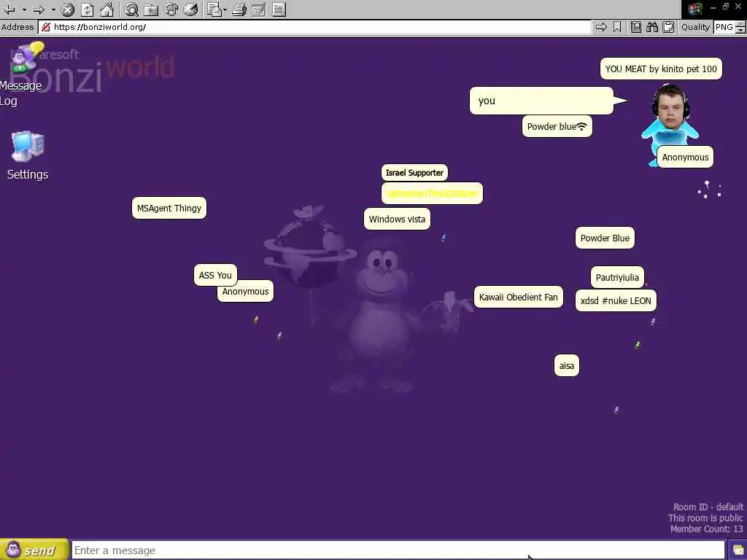Click the 'This room is public' text
Screen dimensions: 747x560
pyautogui.click(x=705, y=518)
